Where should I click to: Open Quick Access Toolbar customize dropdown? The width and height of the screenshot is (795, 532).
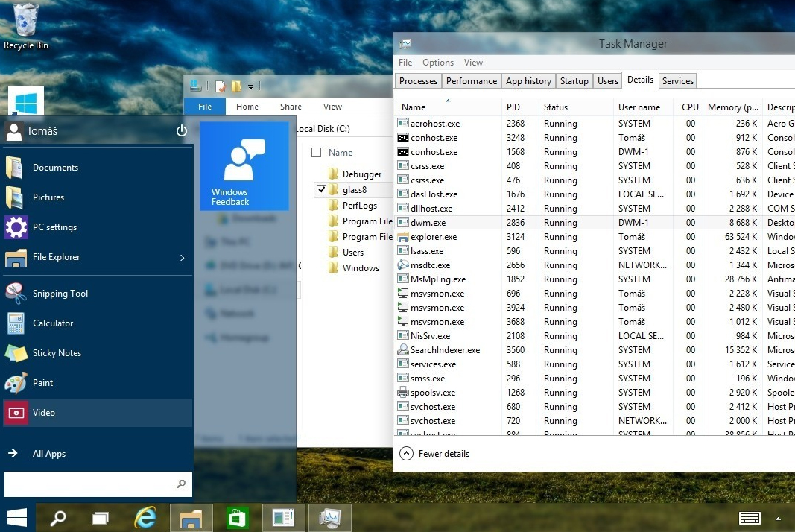[250, 87]
